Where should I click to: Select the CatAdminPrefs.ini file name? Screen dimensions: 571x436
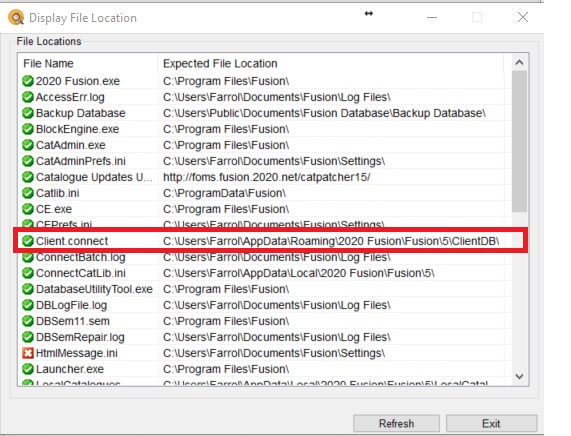tap(80, 161)
